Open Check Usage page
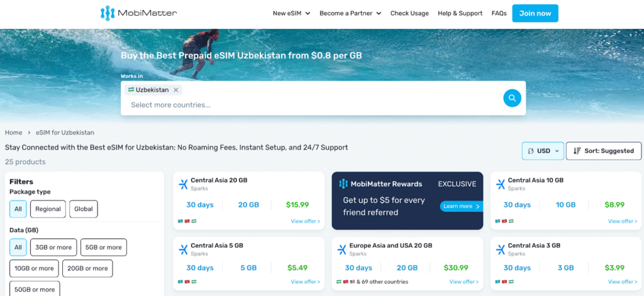Viewport: 644px width, 296px height. [409, 13]
